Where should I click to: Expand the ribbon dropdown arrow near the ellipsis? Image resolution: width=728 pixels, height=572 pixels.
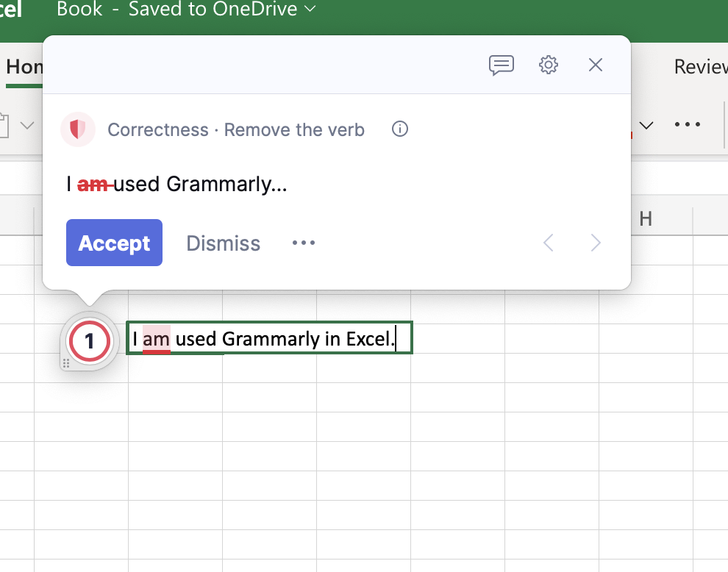coord(646,126)
